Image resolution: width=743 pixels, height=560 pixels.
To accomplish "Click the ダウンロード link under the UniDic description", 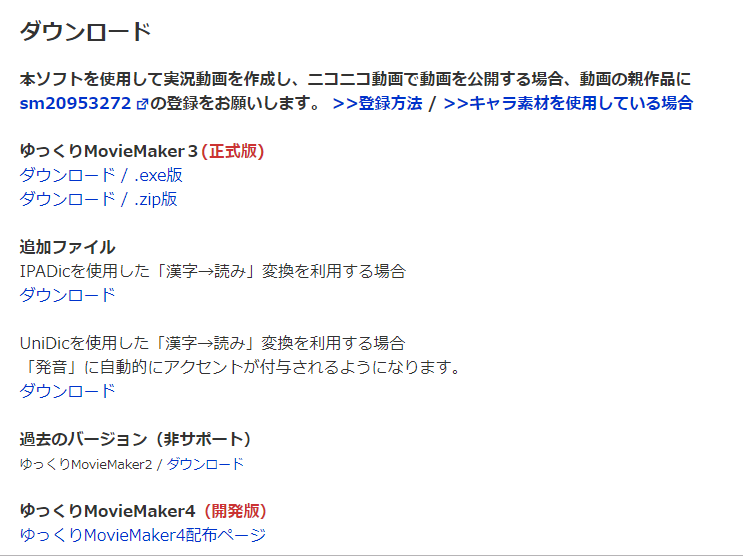I will click(x=67, y=391).
